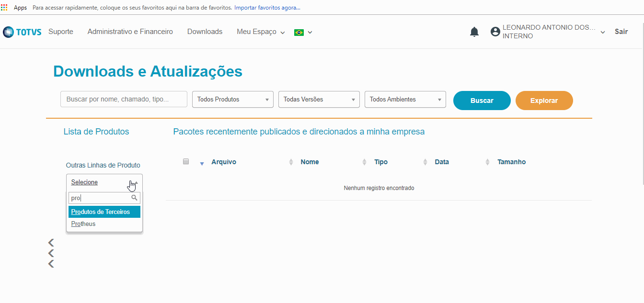The image size is (644, 303).
Task: Click the user name LEONARDO ANTONIO DOS text
Action: (x=549, y=28)
